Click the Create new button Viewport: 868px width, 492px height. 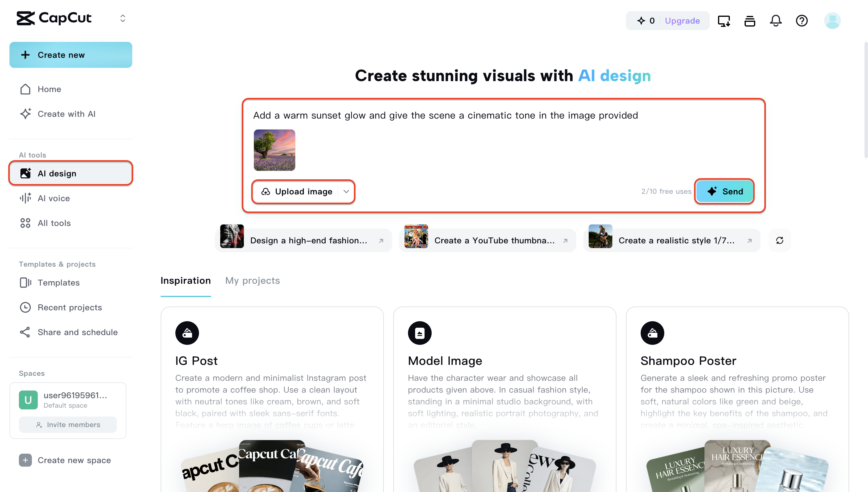pyautogui.click(x=71, y=55)
